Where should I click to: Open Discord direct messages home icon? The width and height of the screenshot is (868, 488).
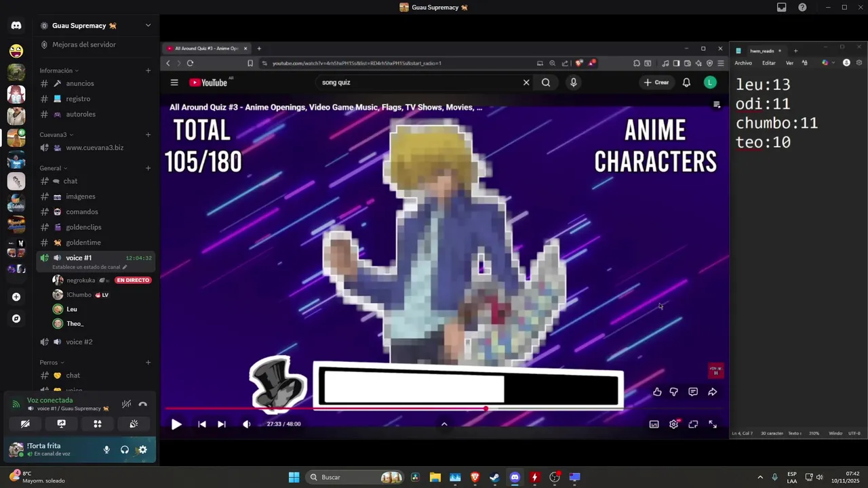(16, 26)
